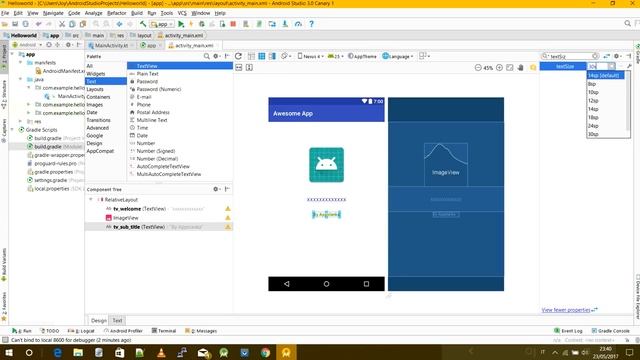Viewport: 640px width, 360px height.
Task: Open the app run configuration dropdown
Action: tap(162, 24)
